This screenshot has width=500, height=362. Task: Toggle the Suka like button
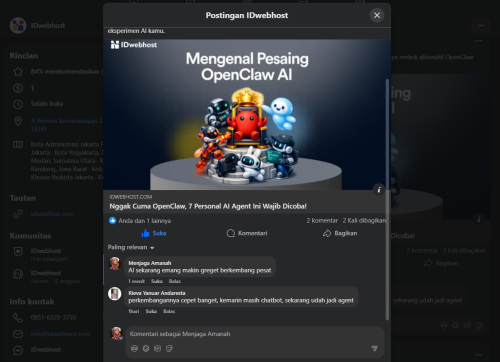click(x=154, y=233)
